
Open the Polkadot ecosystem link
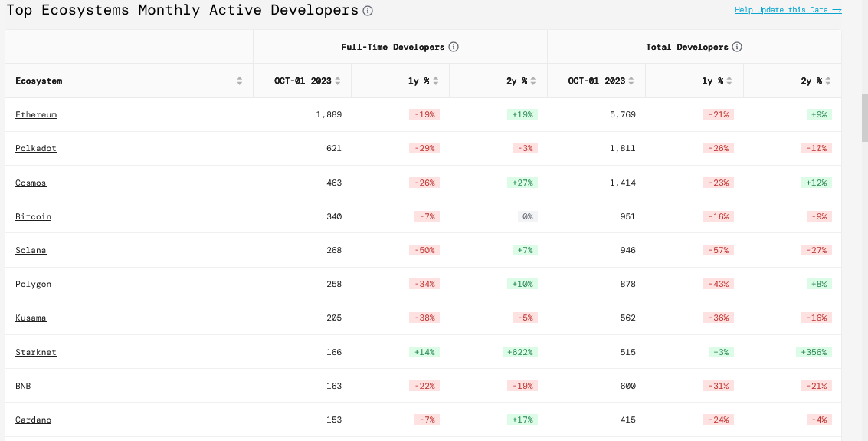click(x=36, y=148)
